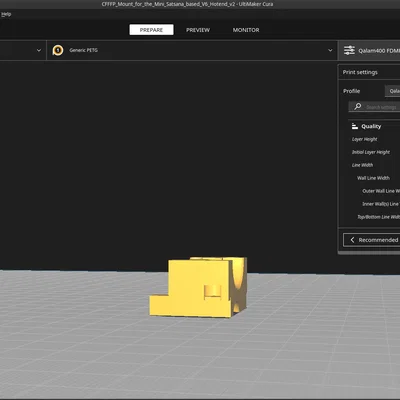Open the Profile selection dropdown
The width and height of the screenshot is (400, 400).
coord(392,91)
